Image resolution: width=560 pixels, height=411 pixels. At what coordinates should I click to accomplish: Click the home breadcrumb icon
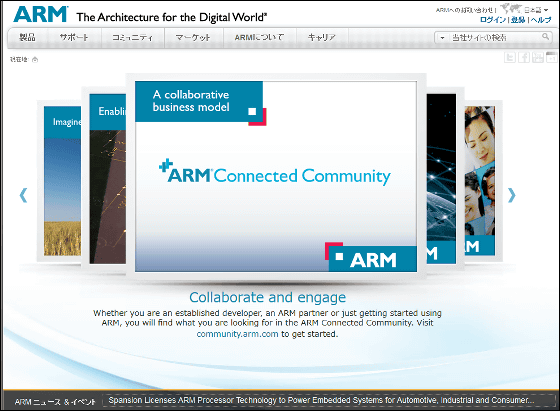coord(35,60)
